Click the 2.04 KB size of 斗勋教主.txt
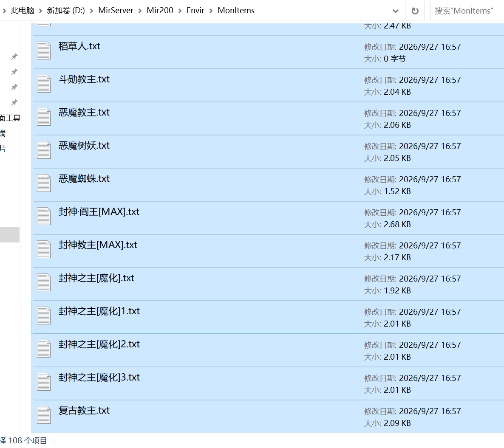This screenshot has height=448, width=504. [x=397, y=92]
